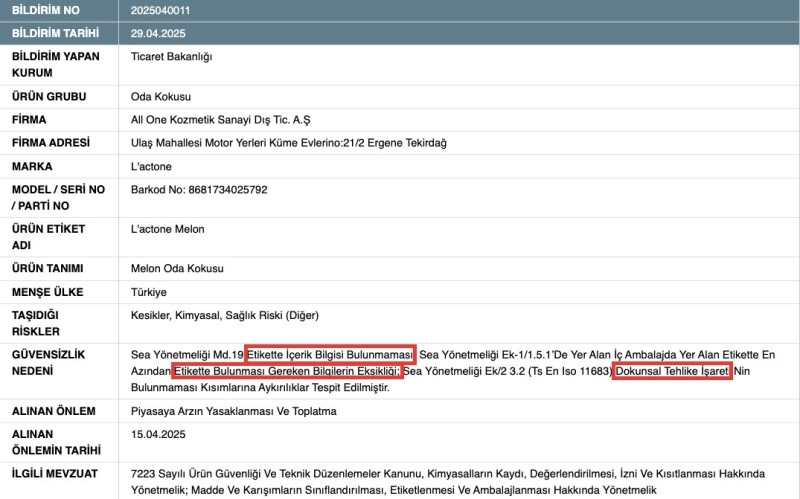Click highlighted Etikette İçerik Bilgisi Bulunmaması text
800x499 pixels.
330,355
